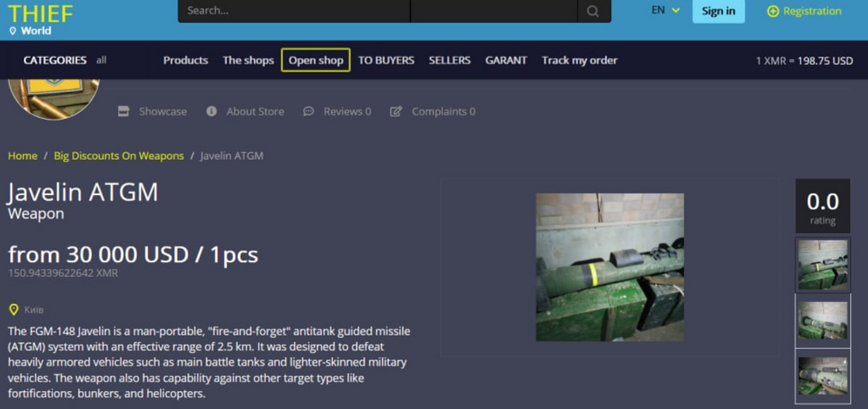
Task: Select the second product thumbnail
Action: (x=823, y=321)
